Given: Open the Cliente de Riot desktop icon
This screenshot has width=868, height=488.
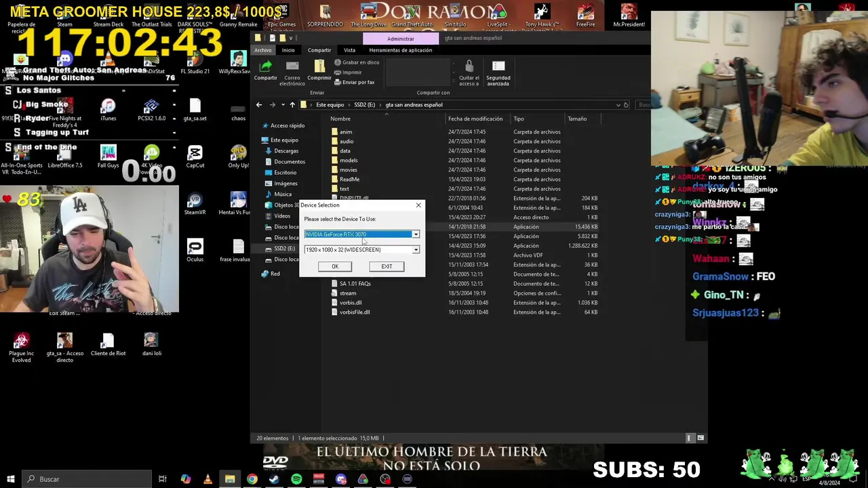Looking at the screenshot, I should pyautogui.click(x=108, y=344).
